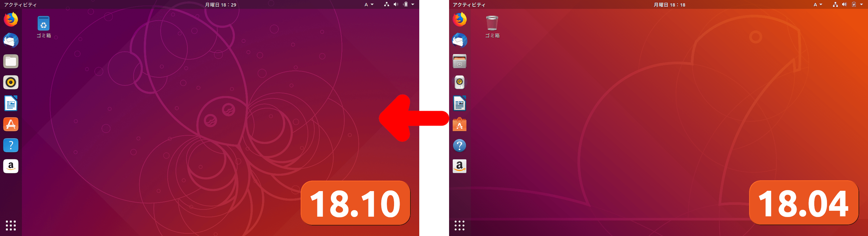
Task: Open Files cabinet icon in 18.04 dock
Action: (460, 61)
